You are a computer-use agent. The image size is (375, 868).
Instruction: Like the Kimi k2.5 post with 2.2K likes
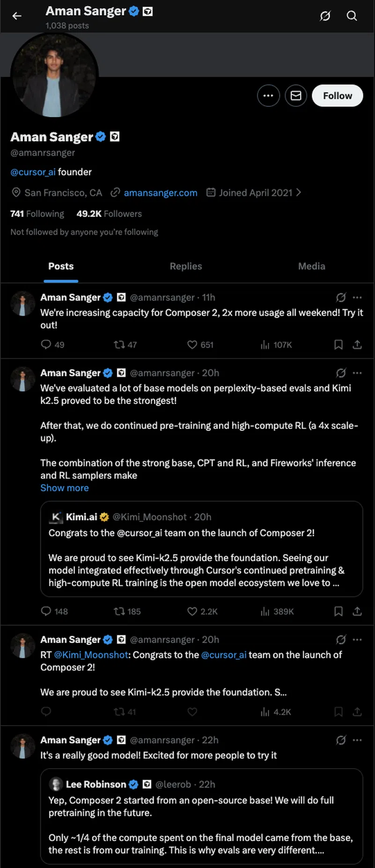[x=192, y=611]
